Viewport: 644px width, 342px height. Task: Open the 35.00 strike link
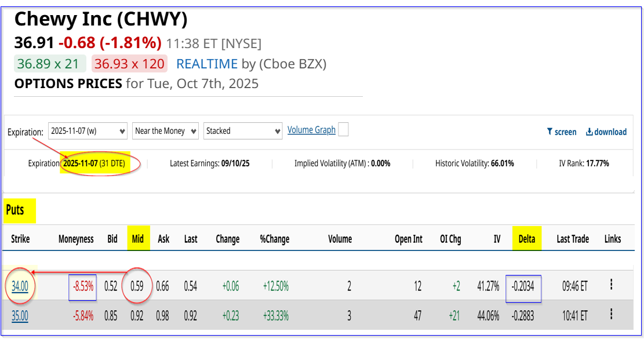(x=20, y=316)
